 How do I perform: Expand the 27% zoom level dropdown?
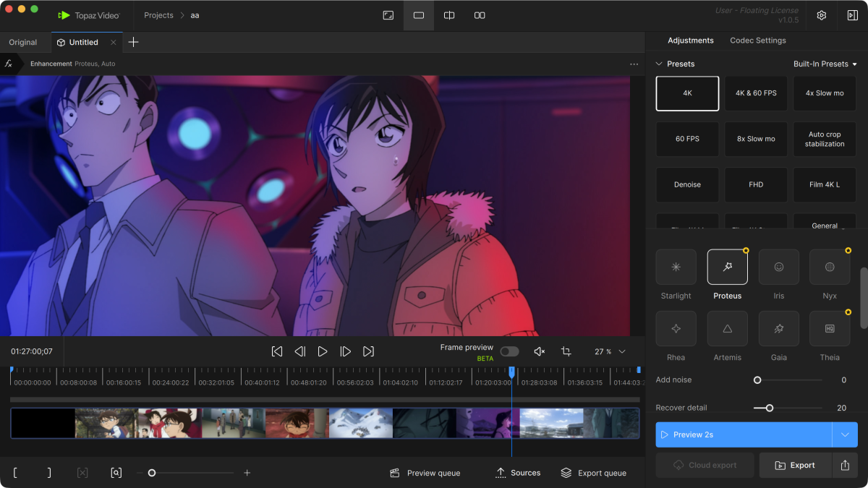click(622, 352)
